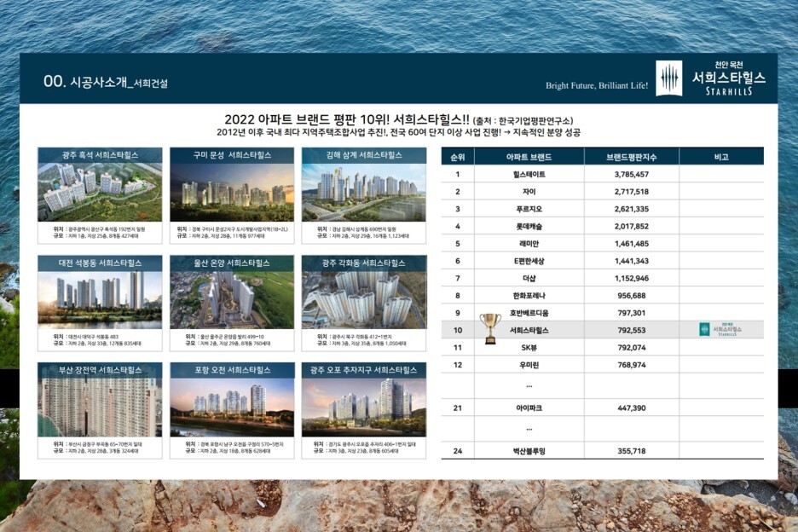Open the 부산 장전역 서희스타힐스 image

pyautogui.click(x=100, y=408)
